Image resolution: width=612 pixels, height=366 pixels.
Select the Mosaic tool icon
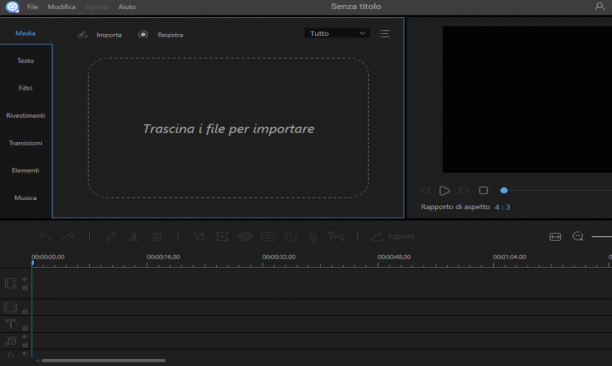[245, 236]
